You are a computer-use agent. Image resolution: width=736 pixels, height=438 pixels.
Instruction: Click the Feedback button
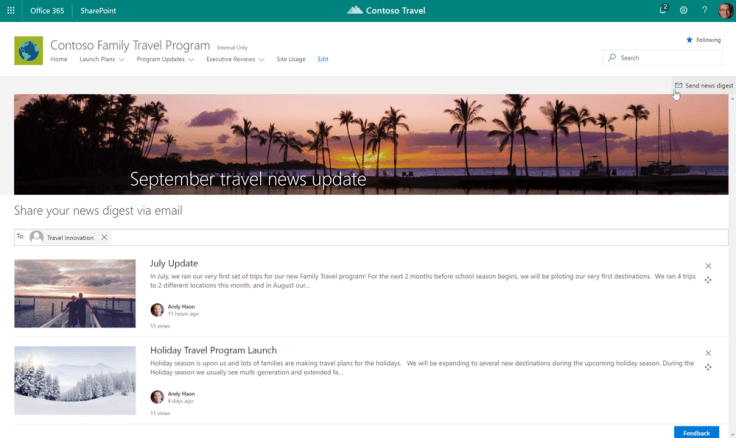click(696, 432)
